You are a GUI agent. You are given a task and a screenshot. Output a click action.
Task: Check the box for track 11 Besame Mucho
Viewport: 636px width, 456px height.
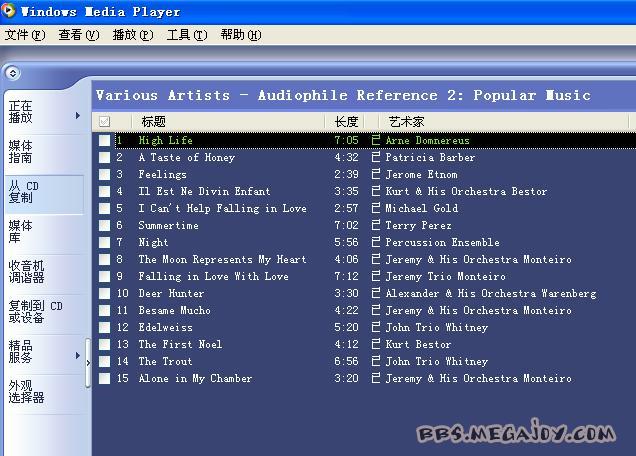[104, 310]
